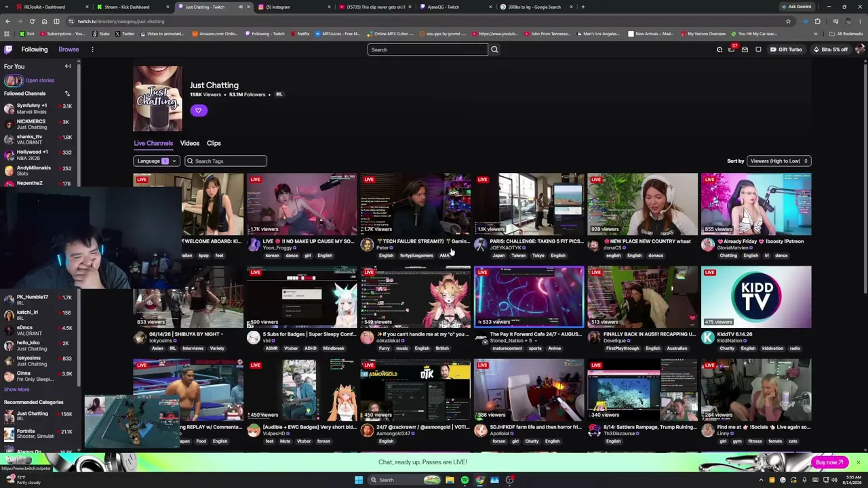
Task: Bookmark this page with the star icon
Action: tap(788, 21)
